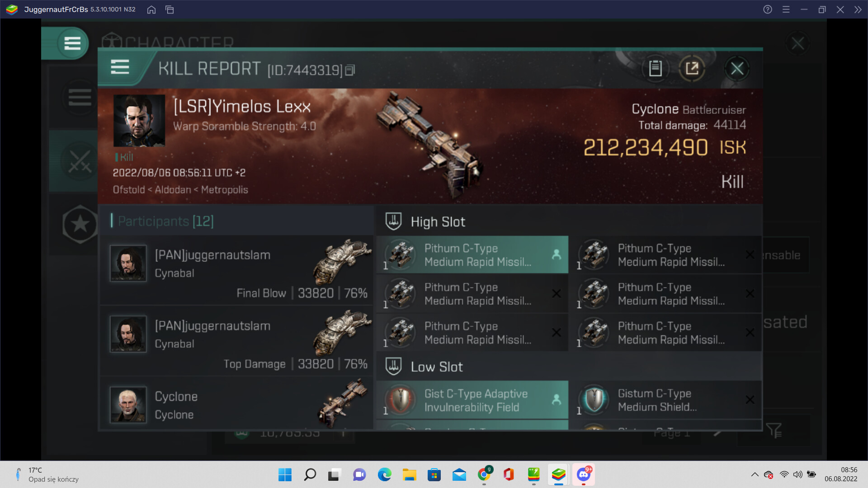Click the clipboard fitting icon
Image resolution: width=868 pixels, height=488 pixels.
coord(655,69)
